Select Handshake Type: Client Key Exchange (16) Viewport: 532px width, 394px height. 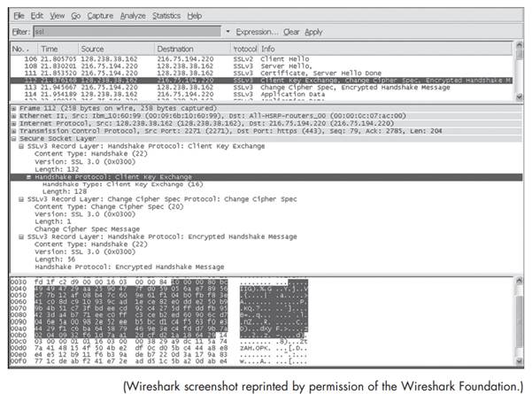point(123,184)
